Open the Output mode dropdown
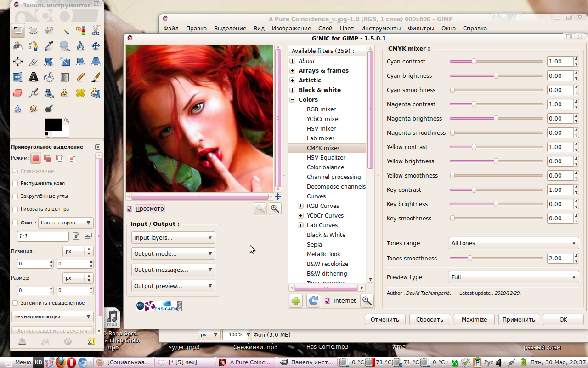This screenshot has width=588, height=368. [173, 254]
